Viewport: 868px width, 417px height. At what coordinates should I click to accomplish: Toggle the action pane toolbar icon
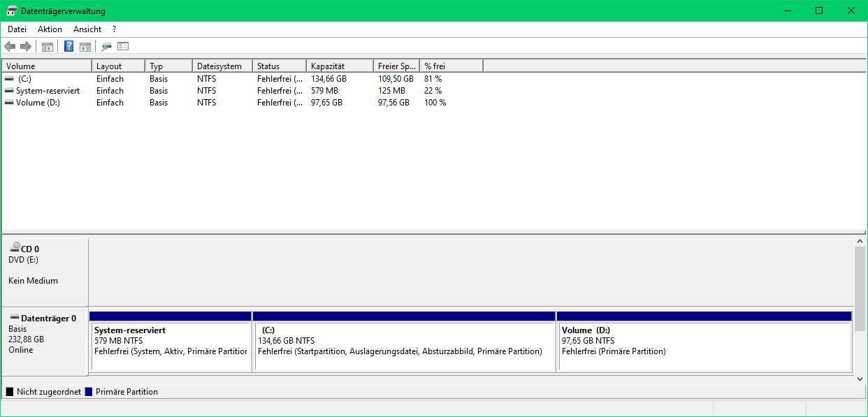85,47
